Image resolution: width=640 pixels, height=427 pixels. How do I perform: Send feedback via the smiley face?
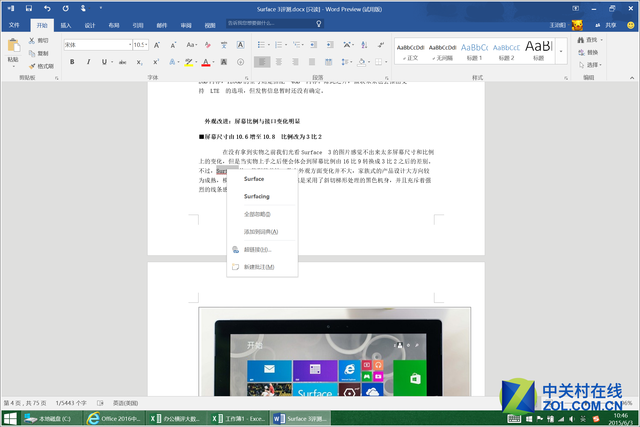pyautogui.click(x=631, y=25)
